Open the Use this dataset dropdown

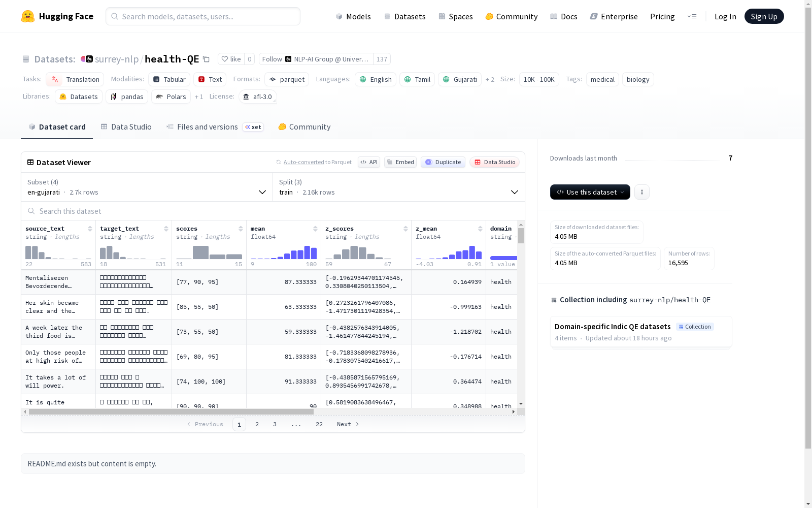coord(590,192)
